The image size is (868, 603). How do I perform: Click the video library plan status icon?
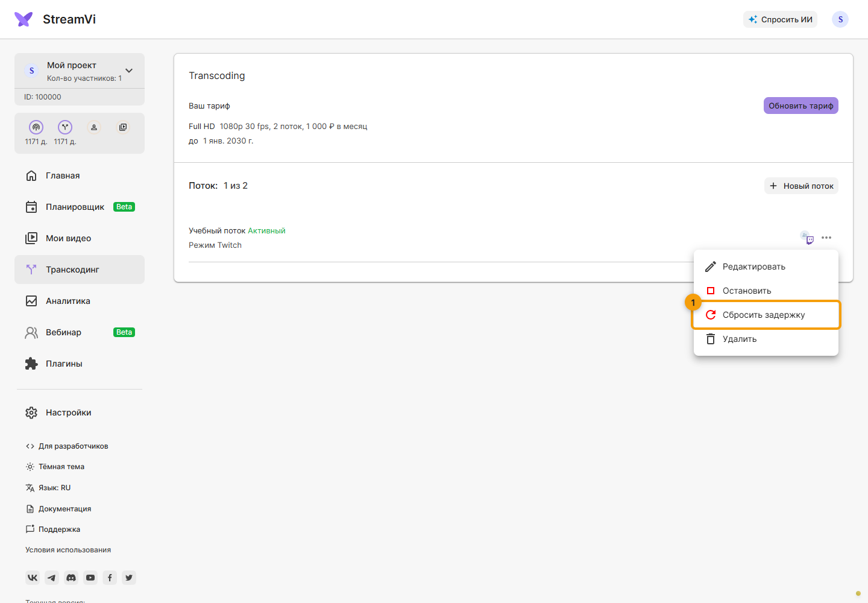[x=123, y=127]
